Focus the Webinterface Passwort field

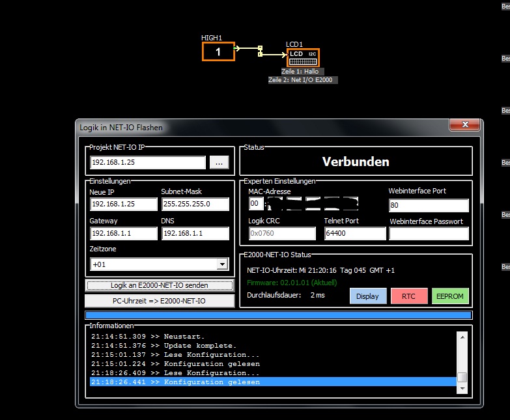coord(429,234)
